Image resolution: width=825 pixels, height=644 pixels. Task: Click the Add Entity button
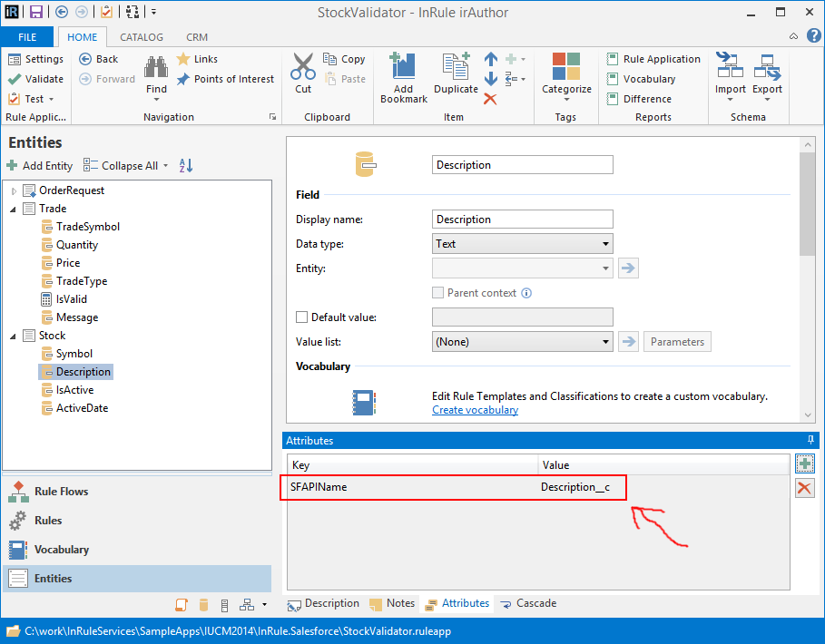click(40, 166)
